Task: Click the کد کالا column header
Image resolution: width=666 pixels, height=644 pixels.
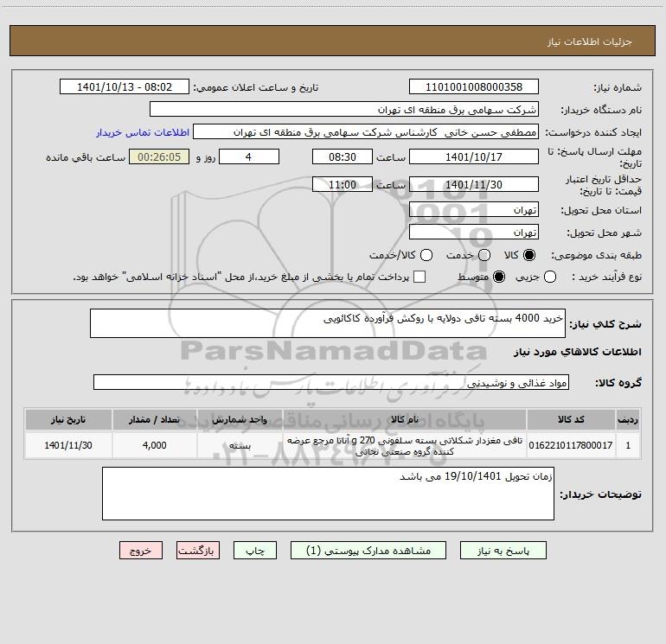Action: tap(571, 419)
